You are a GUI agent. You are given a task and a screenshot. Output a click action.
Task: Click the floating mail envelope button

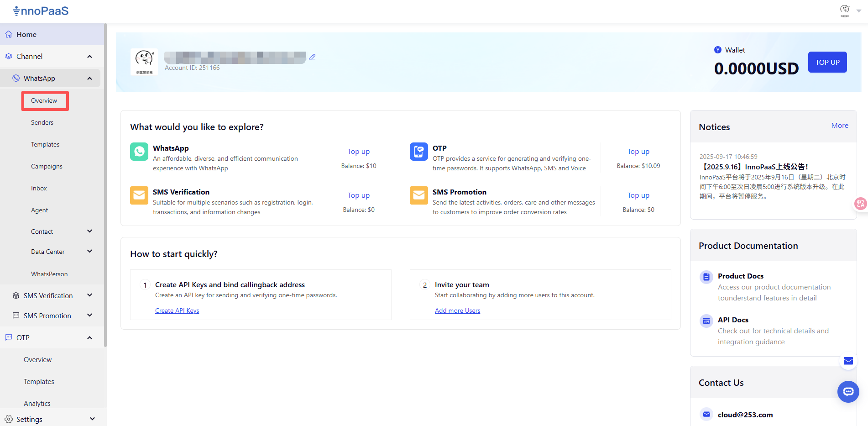click(848, 361)
